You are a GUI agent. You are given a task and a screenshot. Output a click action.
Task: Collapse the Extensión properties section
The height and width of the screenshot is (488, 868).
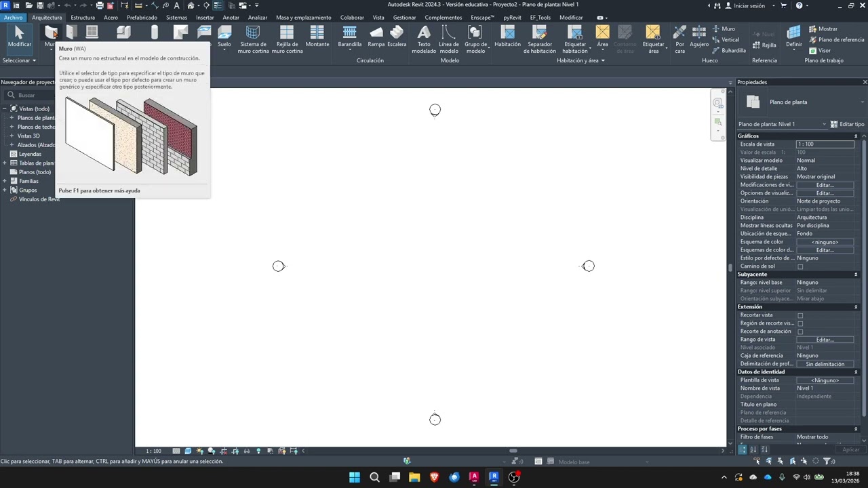(856, 307)
